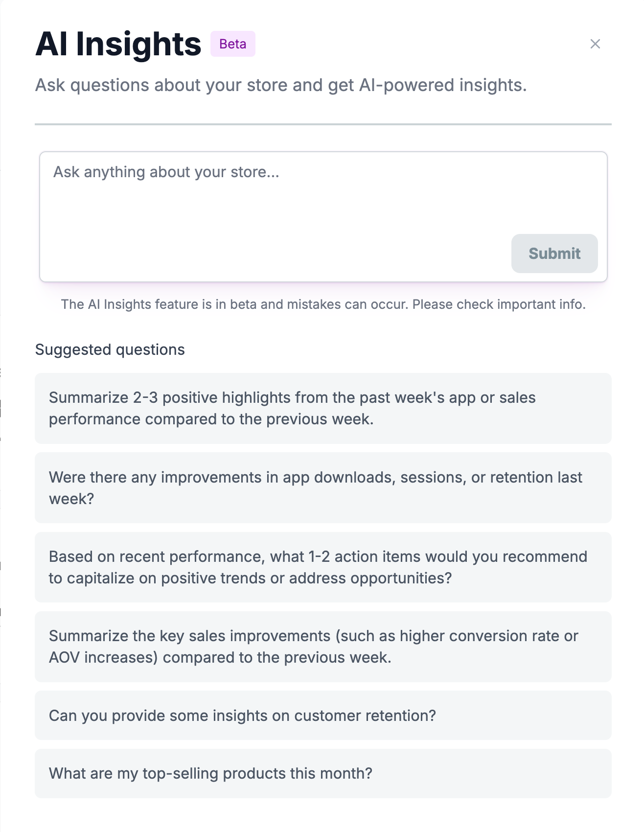Click the 'Suggested questions' heading
Screen dimensions: 644x832
[110, 349]
